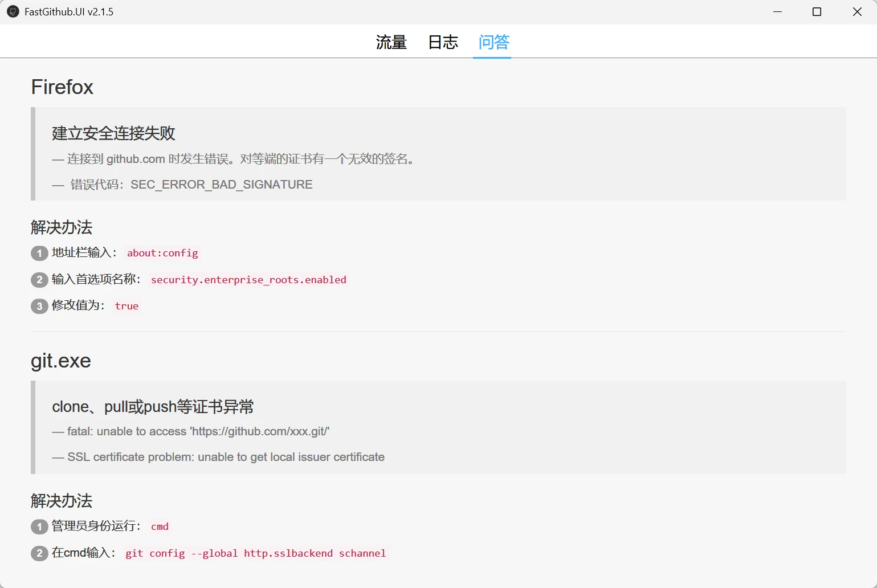This screenshot has height=588, width=877.
Task: Click the git config schannel command text
Action: coord(256,553)
